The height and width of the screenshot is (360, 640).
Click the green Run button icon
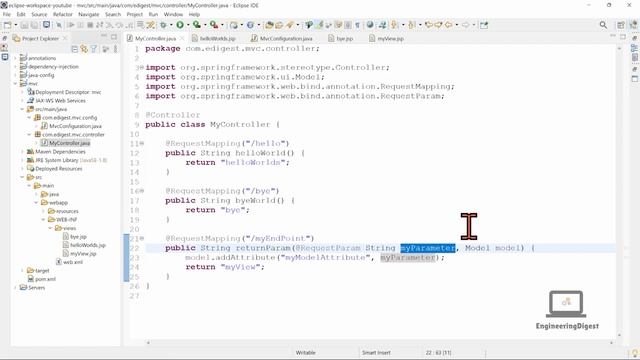(180, 25)
